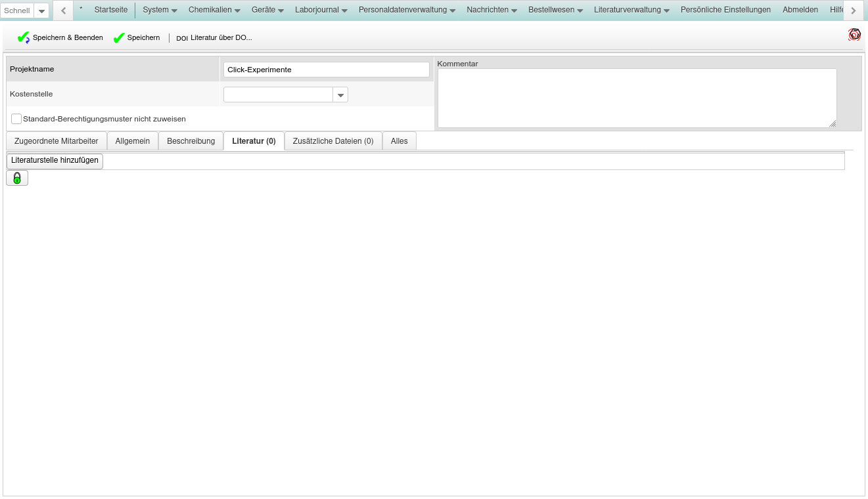Open the Kostenstelle dropdown arrow

[x=340, y=95]
